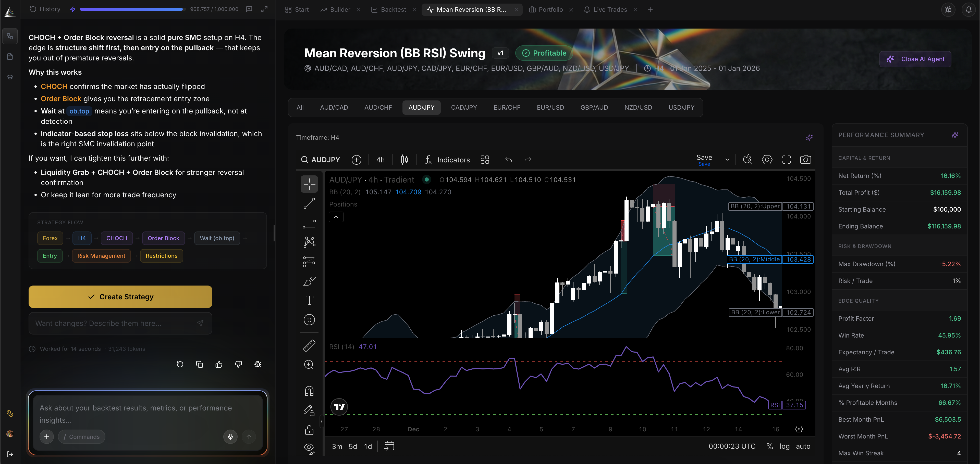Focus the backtest question input field
Image resolution: width=980 pixels, height=464 pixels.
pyautogui.click(x=148, y=414)
